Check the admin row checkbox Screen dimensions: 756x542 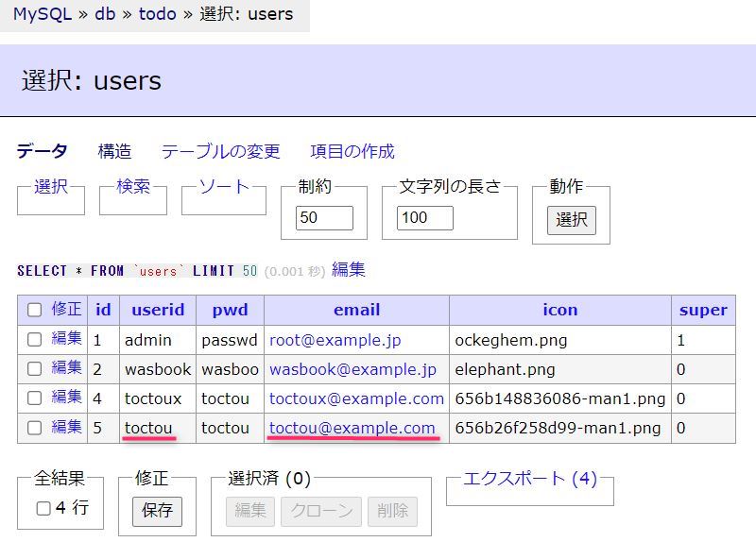[34, 340]
